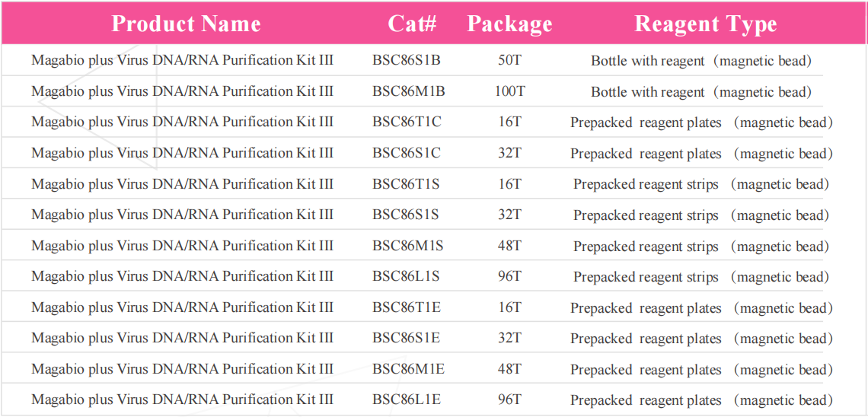The width and height of the screenshot is (868, 417).
Task: Click the Reagent Type column header
Action: (705, 24)
